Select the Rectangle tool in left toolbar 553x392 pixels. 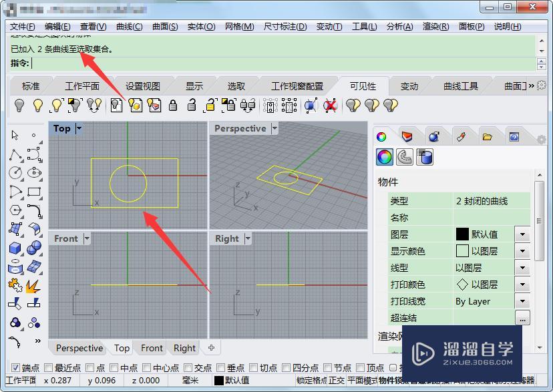34,192
